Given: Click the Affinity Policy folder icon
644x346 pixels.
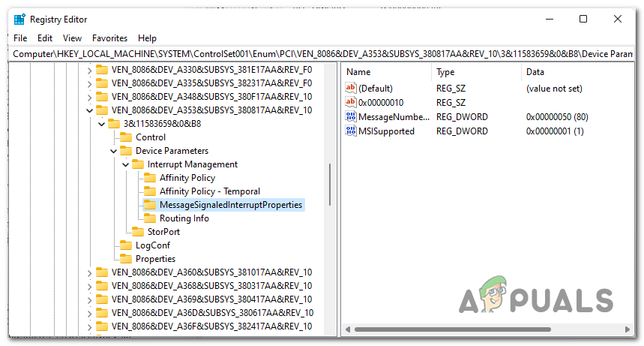Looking at the screenshot, I should tap(149, 178).
